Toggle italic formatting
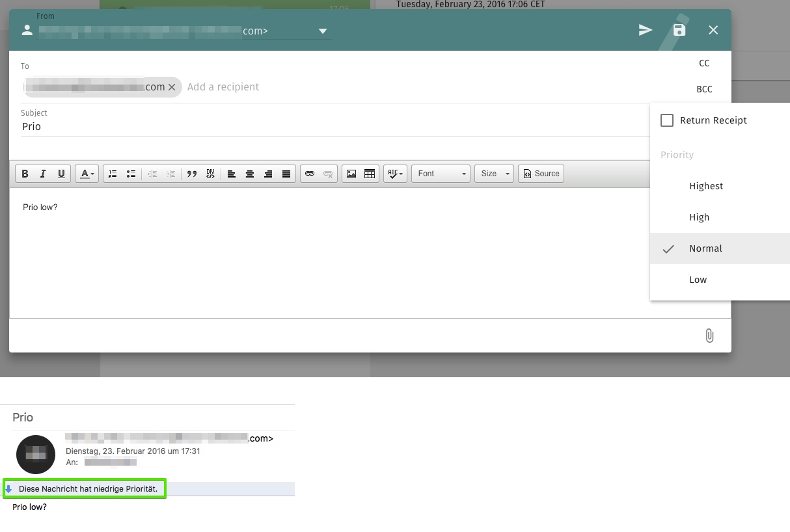The width and height of the screenshot is (790, 532). [43, 174]
